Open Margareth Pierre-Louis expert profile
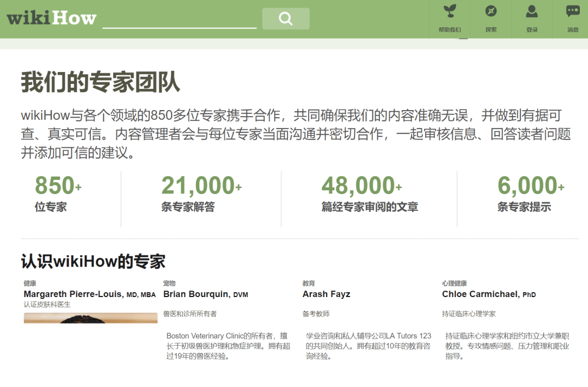The height and width of the screenshot is (387, 588). point(74,294)
